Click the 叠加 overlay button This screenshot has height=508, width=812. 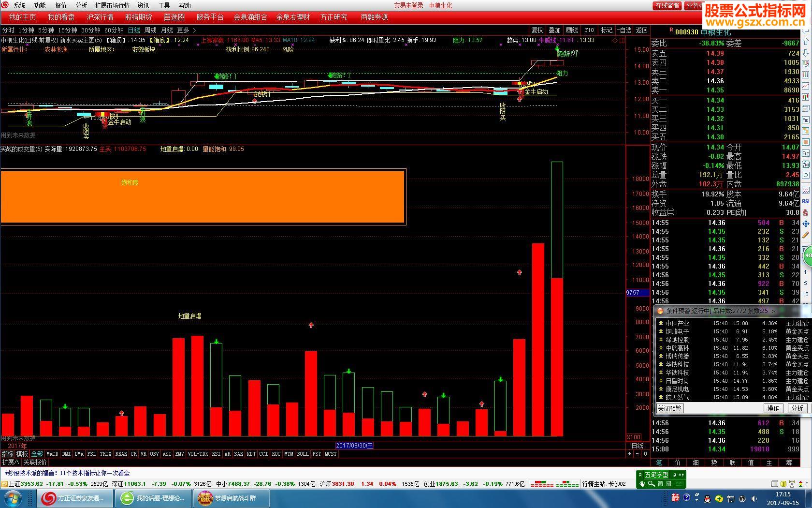pyautogui.click(x=554, y=30)
